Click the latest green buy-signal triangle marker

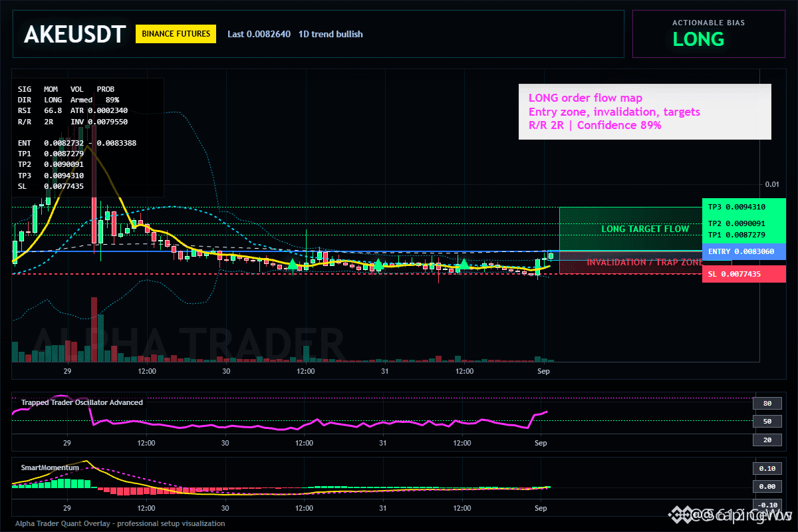point(463,266)
